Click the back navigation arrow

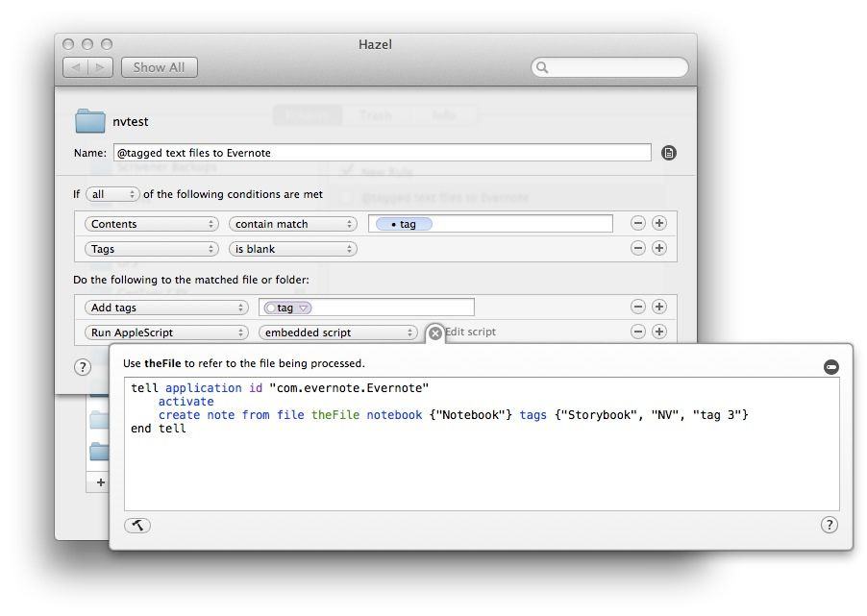click(x=76, y=67)
